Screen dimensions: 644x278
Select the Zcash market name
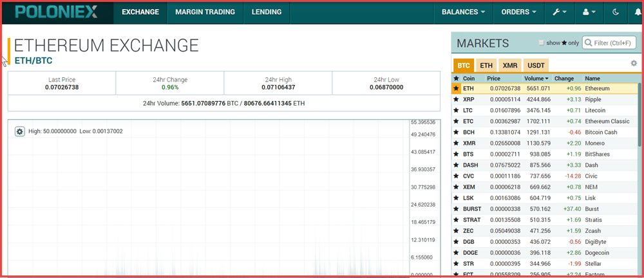(593, 231)
